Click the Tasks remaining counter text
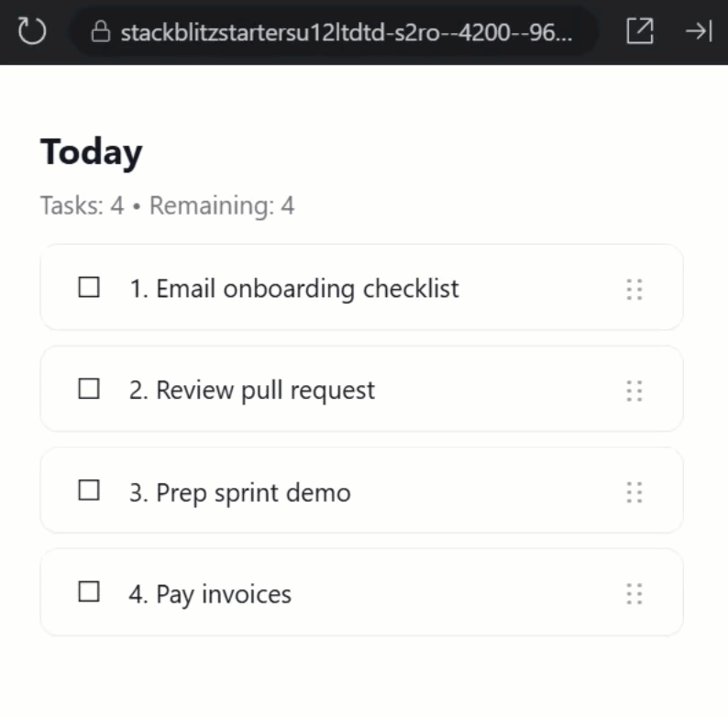The height and width of the screenshot is (717, 728). point(167,205)
